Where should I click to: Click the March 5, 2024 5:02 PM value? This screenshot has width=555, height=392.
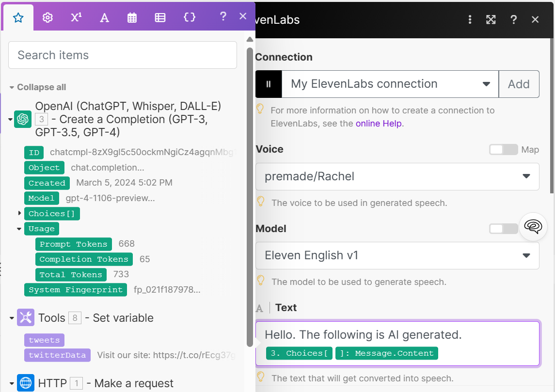(x=124, y=183)
